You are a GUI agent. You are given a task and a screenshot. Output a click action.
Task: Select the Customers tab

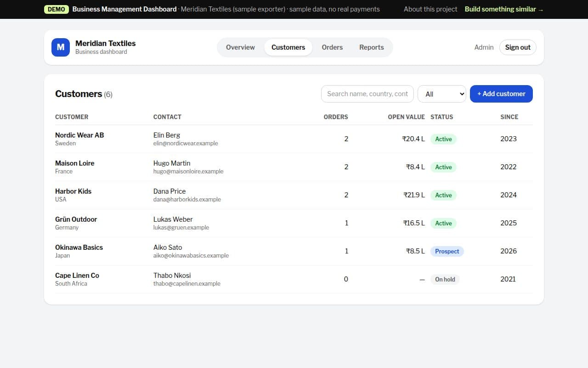[x=288, y=47]
